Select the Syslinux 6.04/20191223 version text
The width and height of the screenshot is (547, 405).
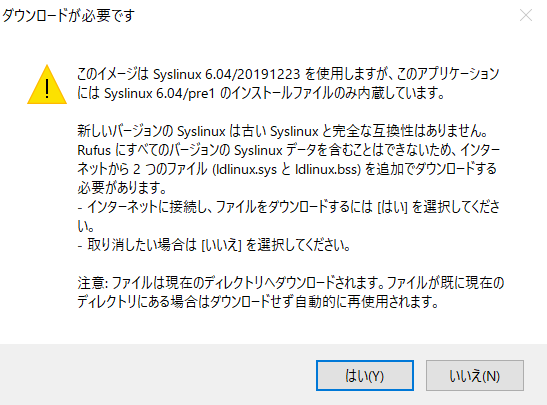(x=226, y=74)
